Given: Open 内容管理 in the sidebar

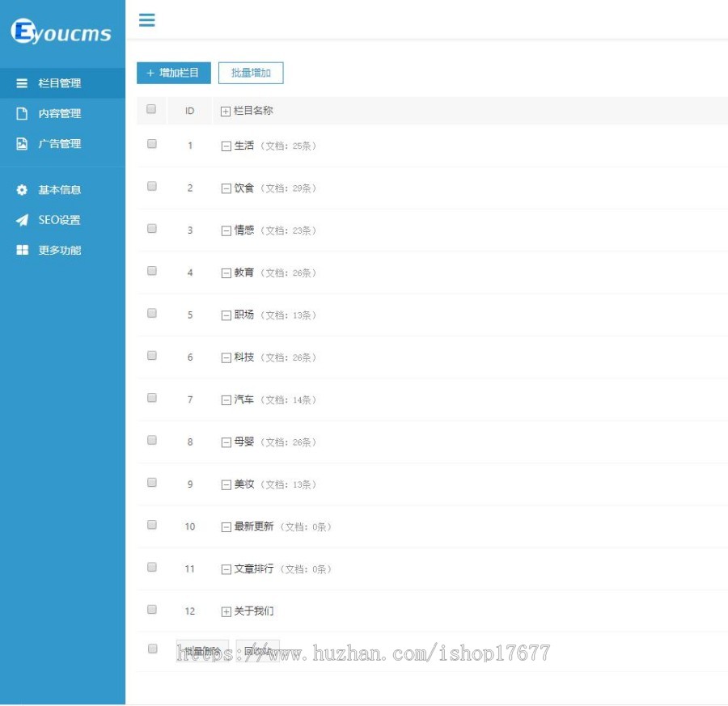Looking at the screenshot, I should click(62, 114).
